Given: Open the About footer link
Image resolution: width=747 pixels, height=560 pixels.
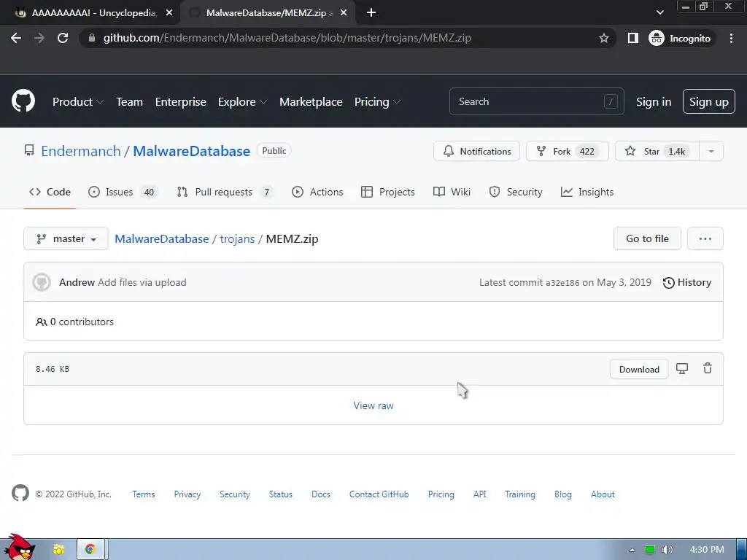Looking at the screenshot, I should pos(603,494).
